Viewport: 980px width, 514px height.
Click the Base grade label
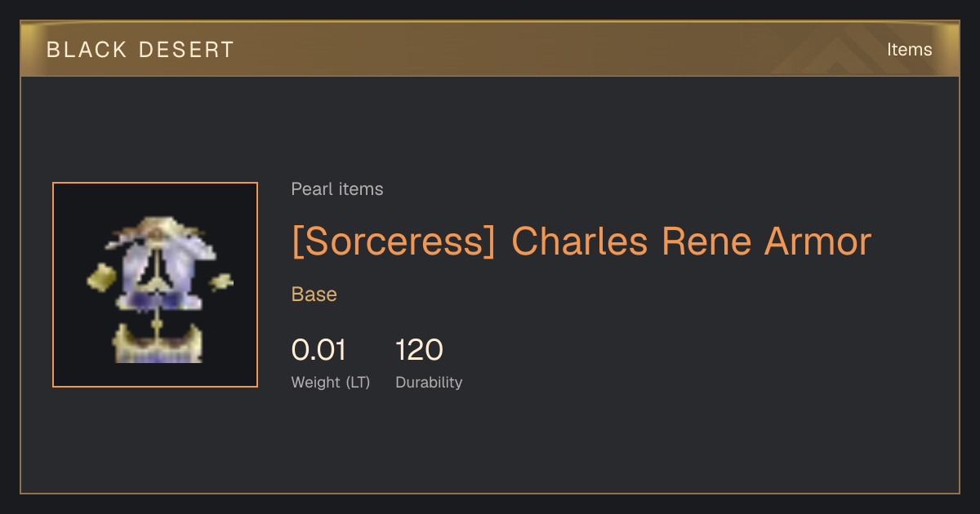point(314,295)
